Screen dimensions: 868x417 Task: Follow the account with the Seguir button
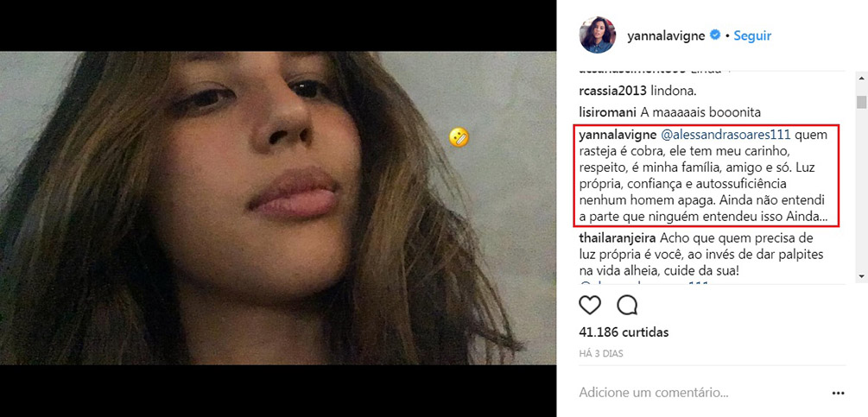pyautogui.click(x=752, y=35)
